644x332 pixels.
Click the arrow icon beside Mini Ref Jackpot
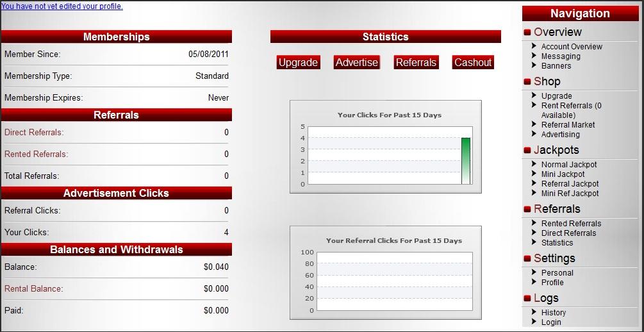[x=534, y=192]
